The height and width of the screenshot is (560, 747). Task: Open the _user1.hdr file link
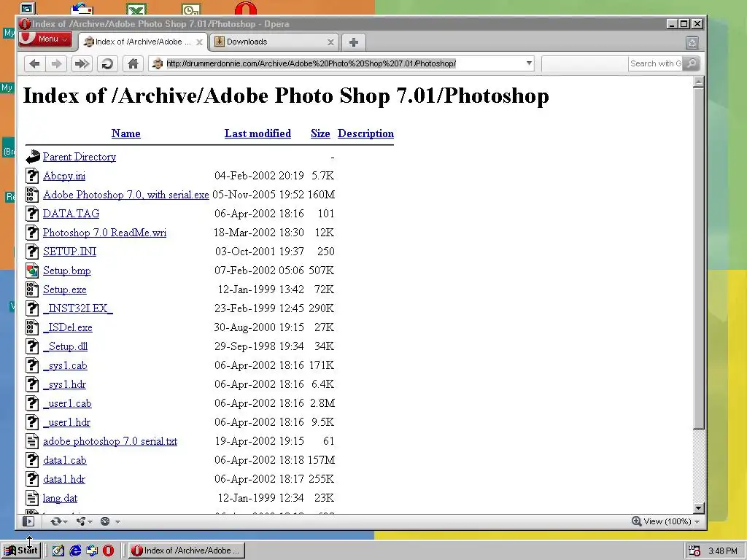(x=66, y=422)
